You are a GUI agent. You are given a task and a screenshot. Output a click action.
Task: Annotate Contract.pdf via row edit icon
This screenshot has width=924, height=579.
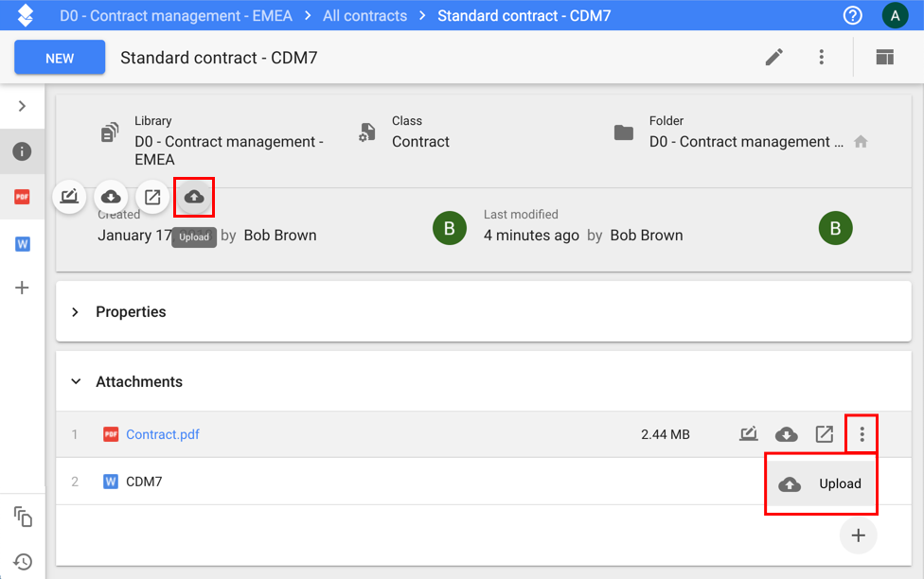click(x=749, y=434)
